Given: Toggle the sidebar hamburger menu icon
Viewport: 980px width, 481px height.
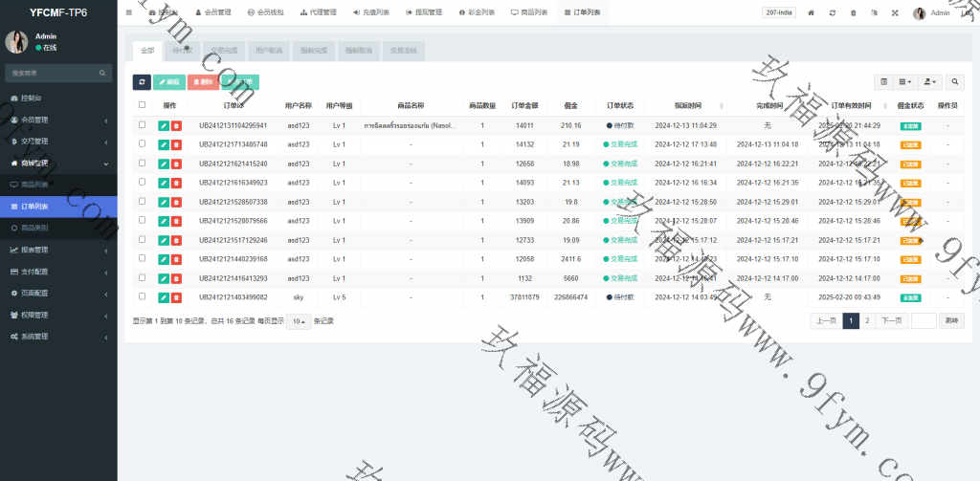Looking at the screenshot, I should click(x=129, y=13).
